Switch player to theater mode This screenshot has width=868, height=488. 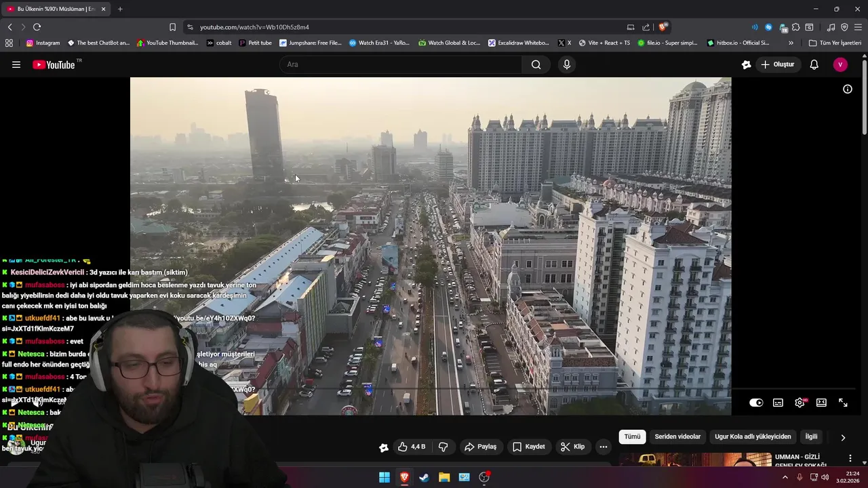click(821, 403)
